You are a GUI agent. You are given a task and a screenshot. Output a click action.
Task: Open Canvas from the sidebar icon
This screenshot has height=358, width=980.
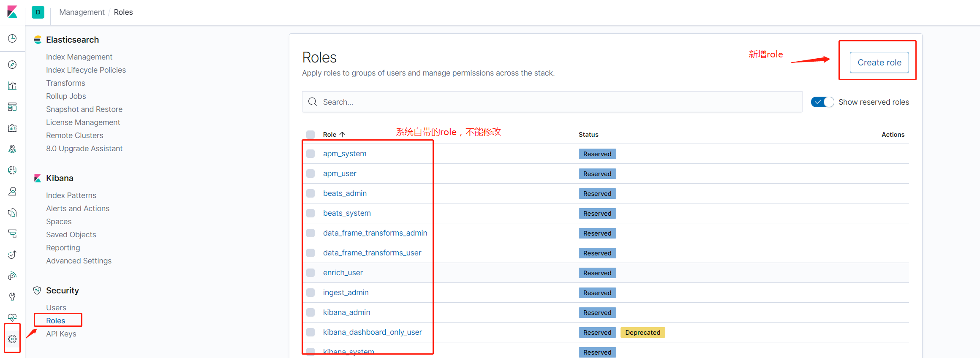pyautogui.click(x=12, y=128)
